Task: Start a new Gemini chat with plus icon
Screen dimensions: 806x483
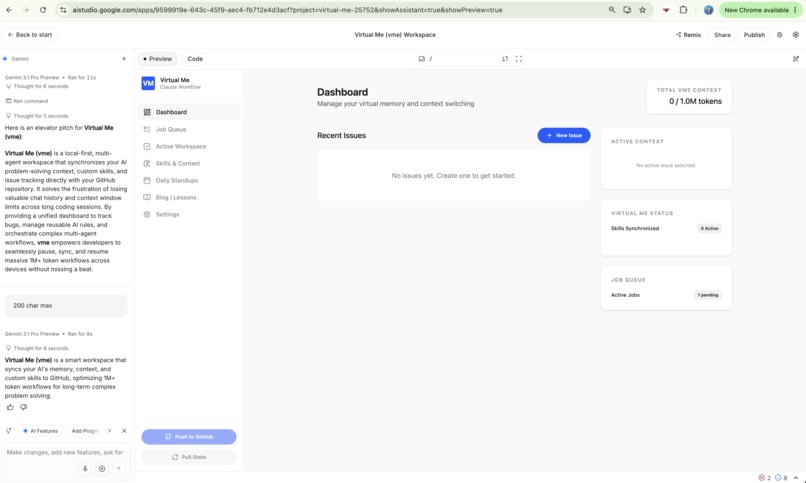Action: pos(124,59)
